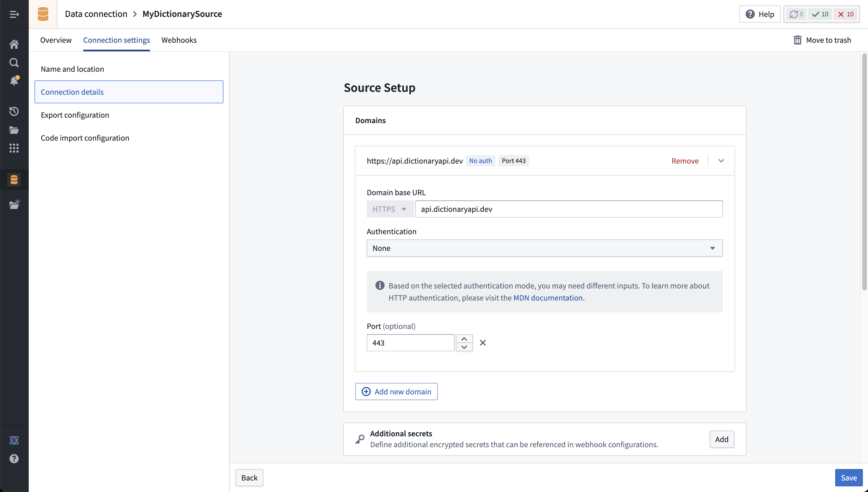Click the Help button
This screenshot has height=492, width=868.
759,14
